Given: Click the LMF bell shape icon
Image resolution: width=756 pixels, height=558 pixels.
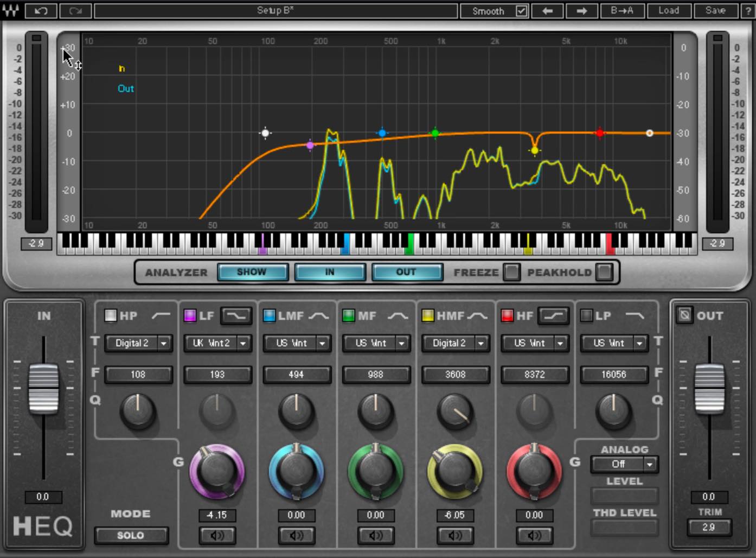Looking at the screenshot, I should (x=318, y=315).
